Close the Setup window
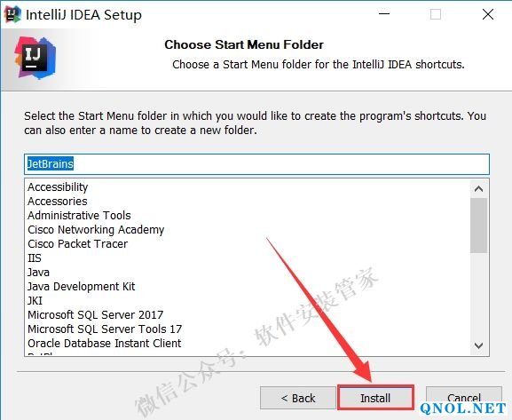This screenshot has height=420, width=512. (488, 14)
